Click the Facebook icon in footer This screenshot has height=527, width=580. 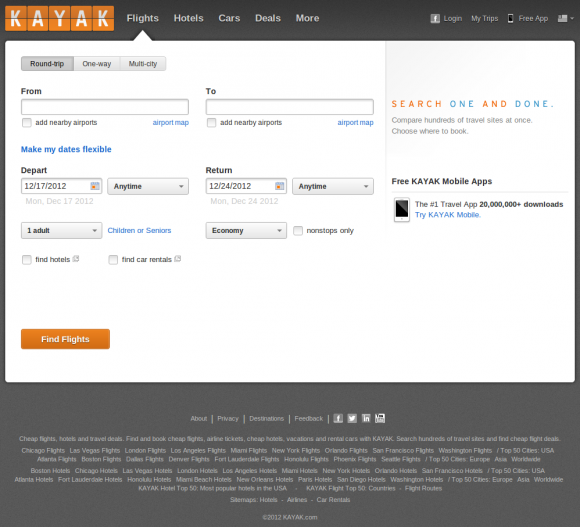338,418
